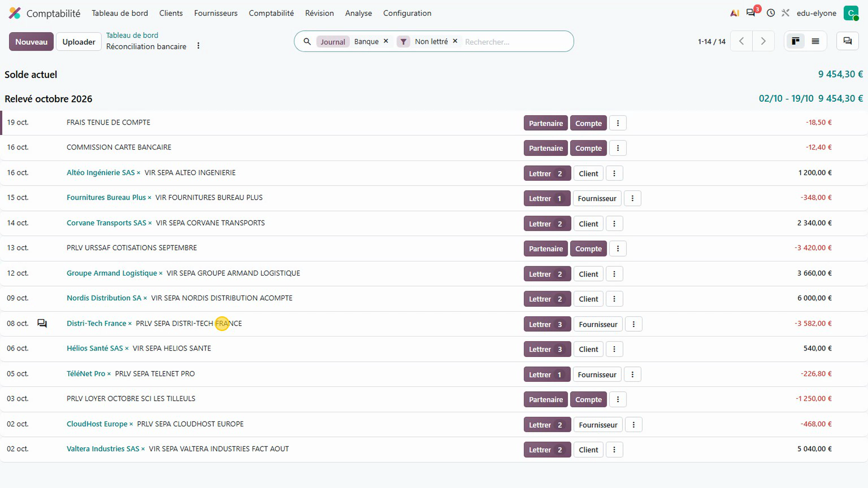The width and height of the screenshot is (868, 488).
Task: Switch to list view
Action: [816, 41]
